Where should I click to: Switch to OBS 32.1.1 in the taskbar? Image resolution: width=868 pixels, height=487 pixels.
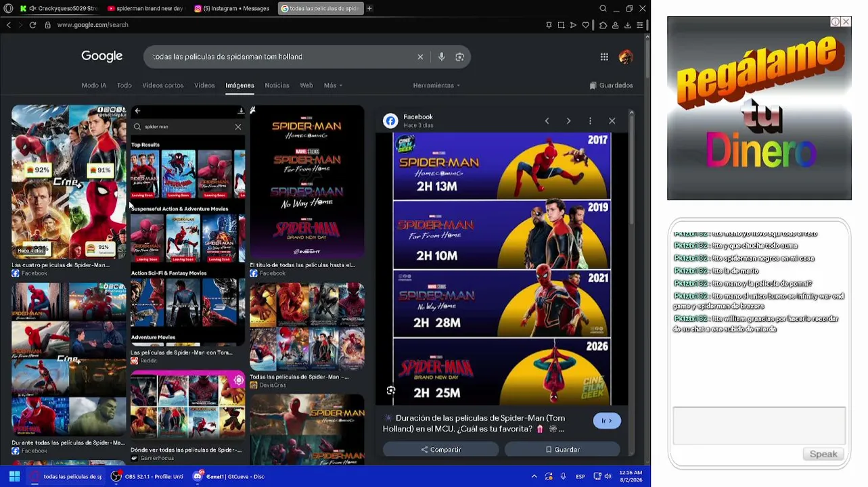click(x=147, y=476)
